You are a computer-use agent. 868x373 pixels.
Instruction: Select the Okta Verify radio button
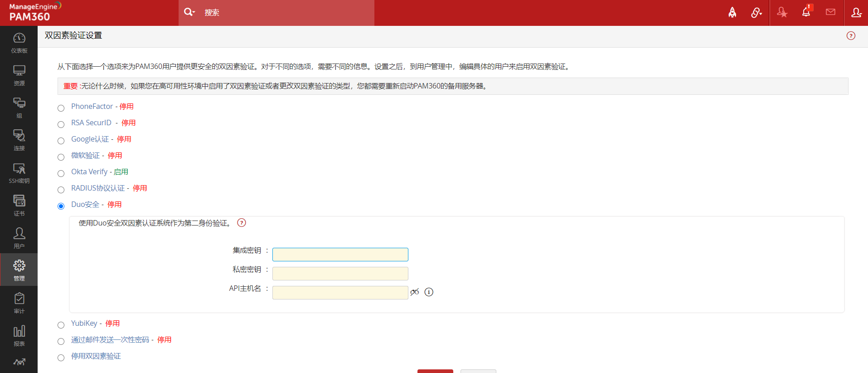point(61,173)
